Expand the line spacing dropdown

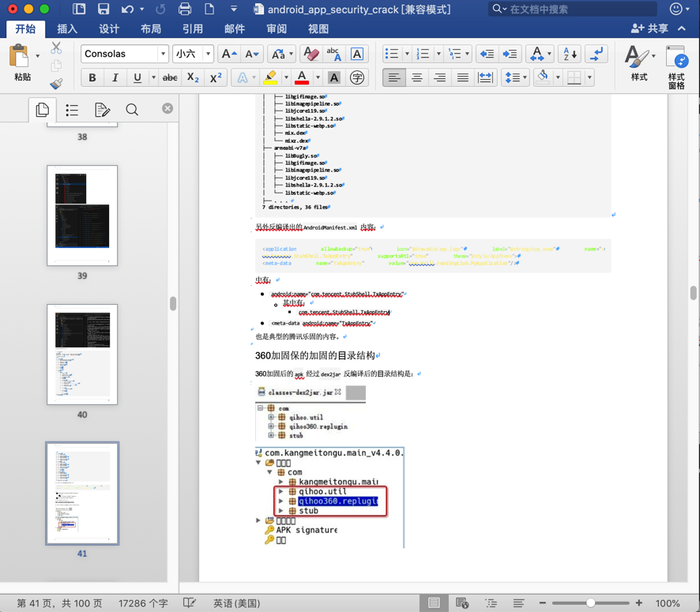click(x=525, y=77)
